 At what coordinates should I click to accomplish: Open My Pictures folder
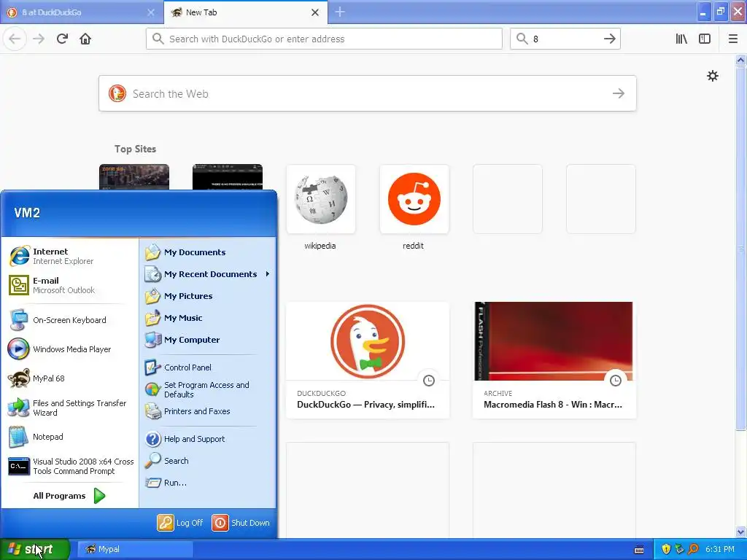pyautogui.click(x=208, y=296)
